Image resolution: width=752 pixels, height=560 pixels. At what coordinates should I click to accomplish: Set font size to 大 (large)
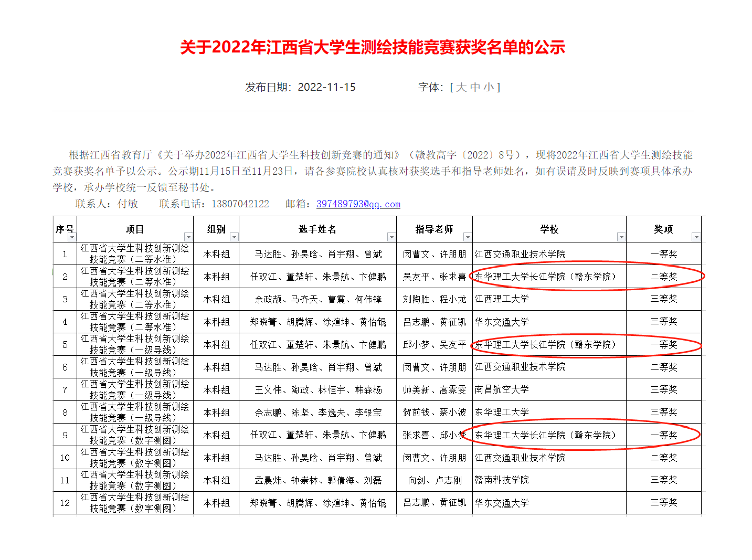(461, 87)
